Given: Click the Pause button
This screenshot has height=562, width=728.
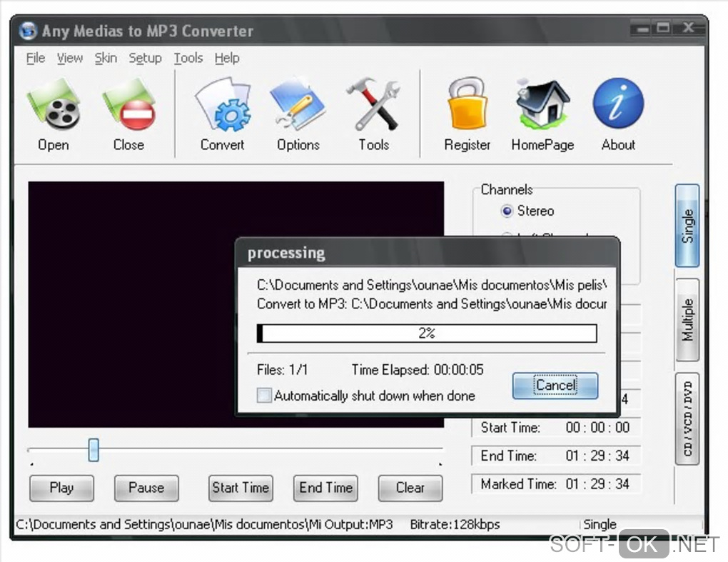Looking at the screenshot, I should click(146, 488).
